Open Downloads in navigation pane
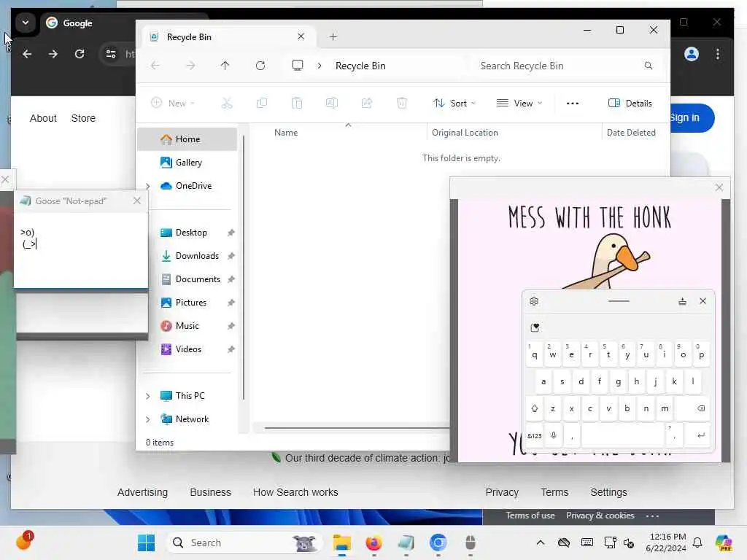Image resolution: width=747 pixels, height=560 pixels. coord(187,256)
